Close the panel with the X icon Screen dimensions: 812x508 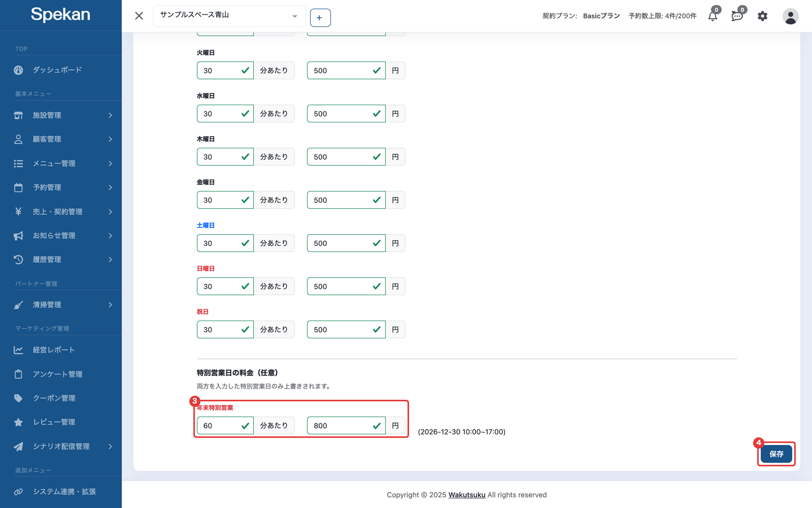point(139,16)
